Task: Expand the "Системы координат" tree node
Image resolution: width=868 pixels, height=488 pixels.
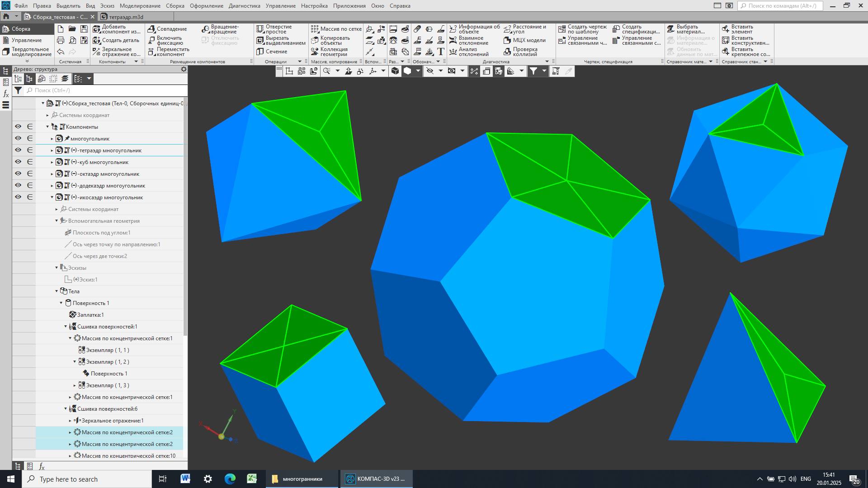Action: coord(47,115)
